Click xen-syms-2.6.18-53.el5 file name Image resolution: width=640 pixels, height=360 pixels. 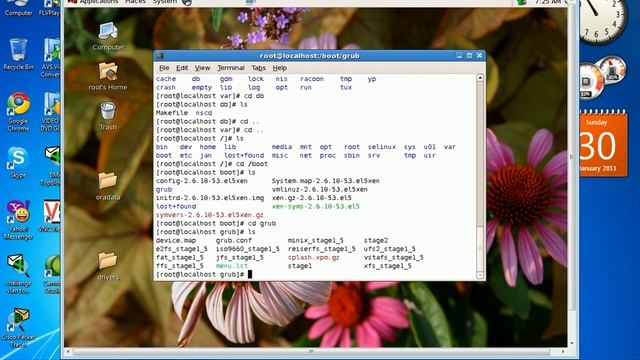(316, 207)
